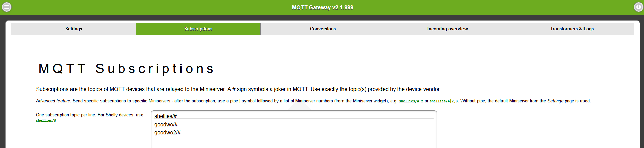Click the info icon in header
Viewport: 644px width, 148px height.
click(x=638, y=7)
